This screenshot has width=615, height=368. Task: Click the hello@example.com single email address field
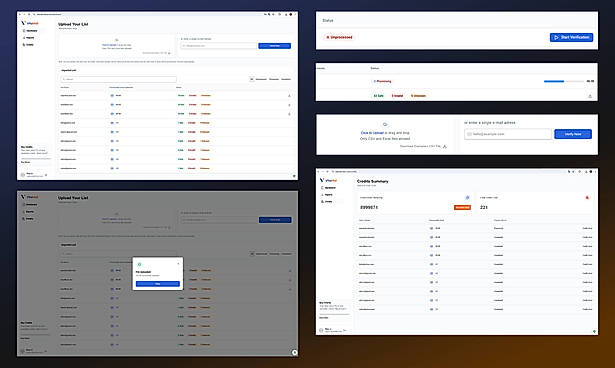click(x=508, y=134)
